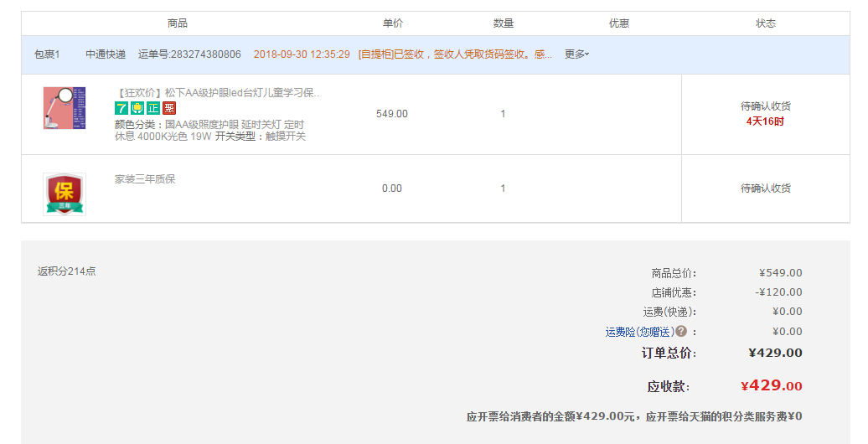Click the 商品总价 amount ¥549.00

(781, 273)
